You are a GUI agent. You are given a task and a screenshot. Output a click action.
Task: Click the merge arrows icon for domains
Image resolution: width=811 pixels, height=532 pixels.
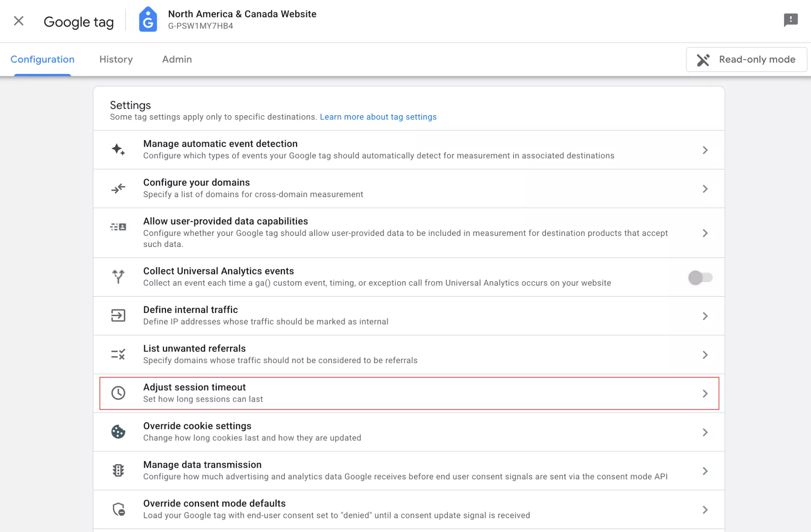coord(118,189)
